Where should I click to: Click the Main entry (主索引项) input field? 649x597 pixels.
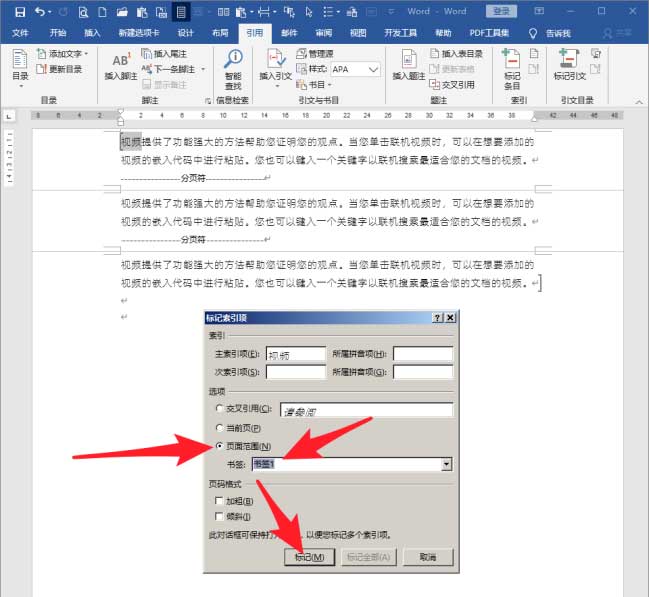pyautogui.click(x=296, y=354)
